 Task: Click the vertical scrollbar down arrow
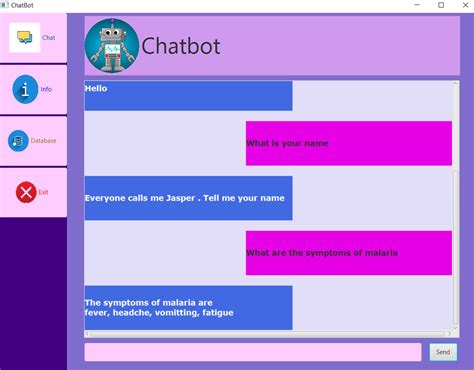(x=455, y=328)
